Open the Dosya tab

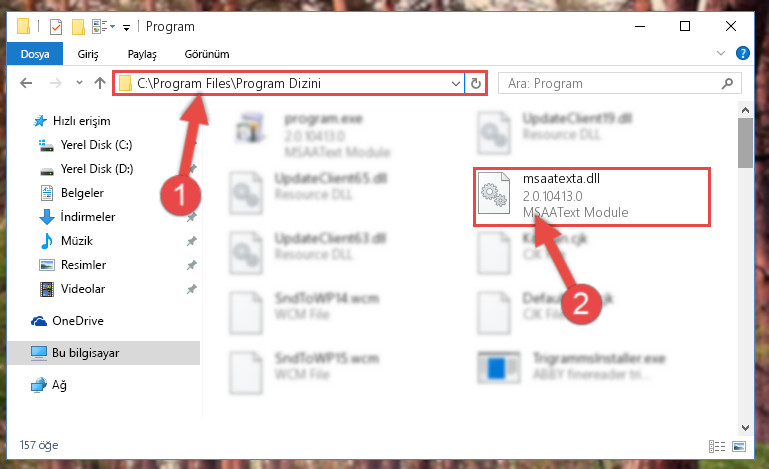tap(35, 54)
